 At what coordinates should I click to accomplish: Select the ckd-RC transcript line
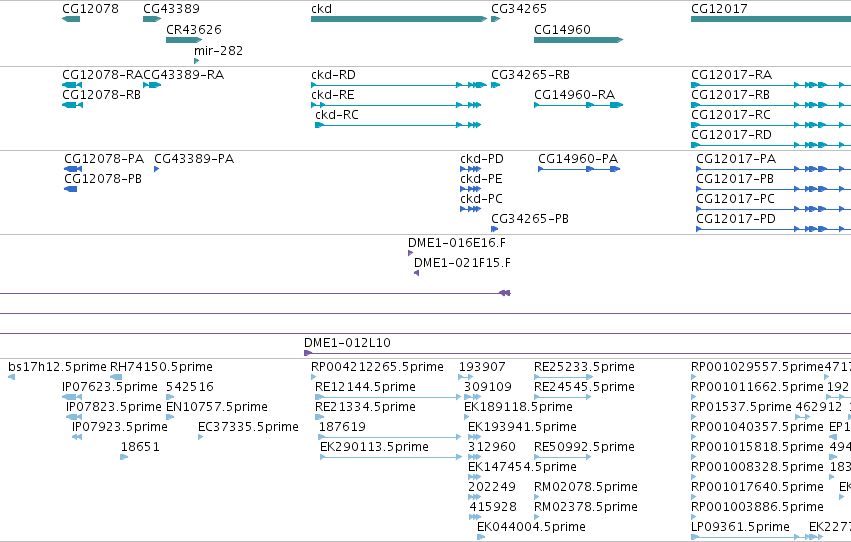point(398,125)
